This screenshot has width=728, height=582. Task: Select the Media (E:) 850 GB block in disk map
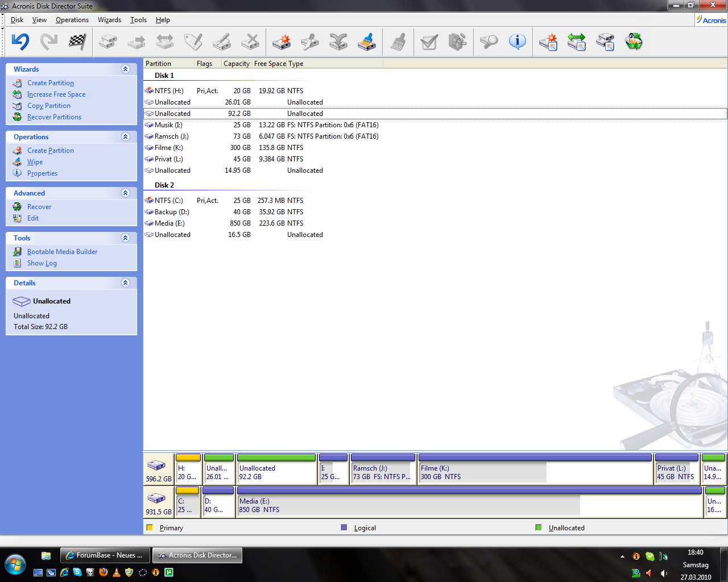(470, 502)
